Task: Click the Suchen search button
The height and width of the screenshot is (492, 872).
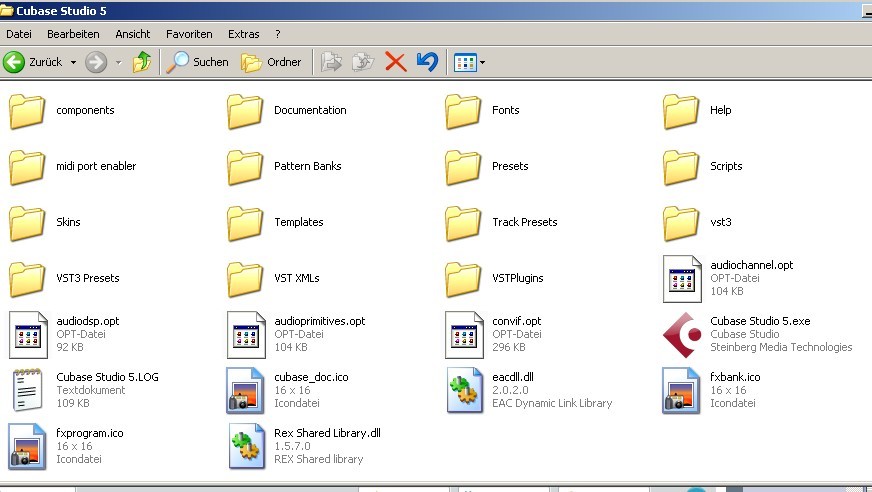Action: coord(198,62)
